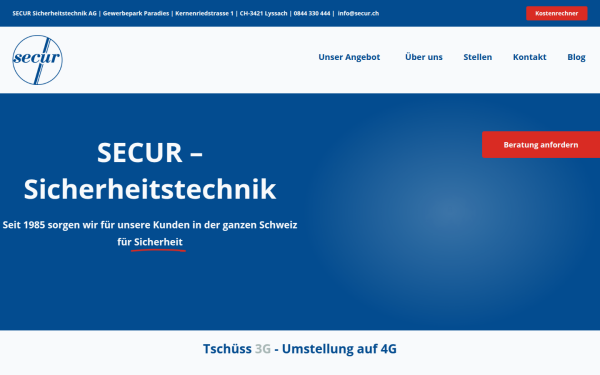Viewport: 600px width, 375px height.
Task: Navigate to Kontakt
Action: [529, 57]
